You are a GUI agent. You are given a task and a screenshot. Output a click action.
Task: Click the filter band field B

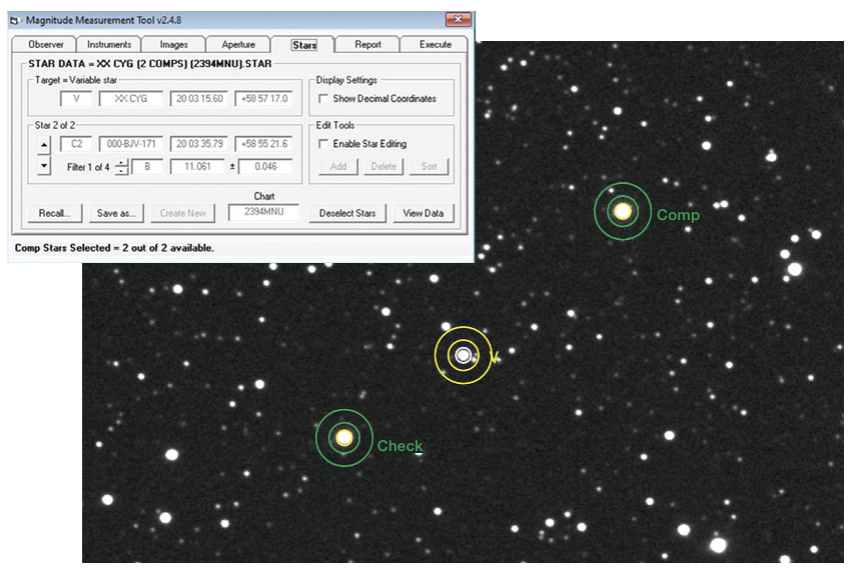coord(147,166)
